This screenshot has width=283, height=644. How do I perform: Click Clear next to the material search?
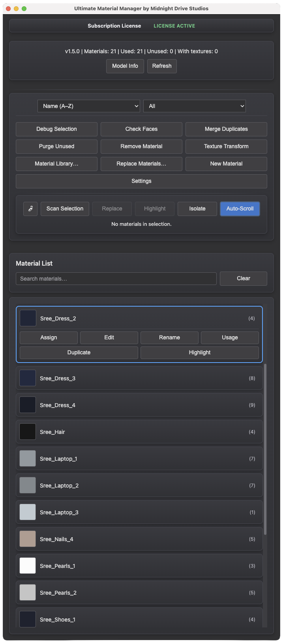(243, 278)
